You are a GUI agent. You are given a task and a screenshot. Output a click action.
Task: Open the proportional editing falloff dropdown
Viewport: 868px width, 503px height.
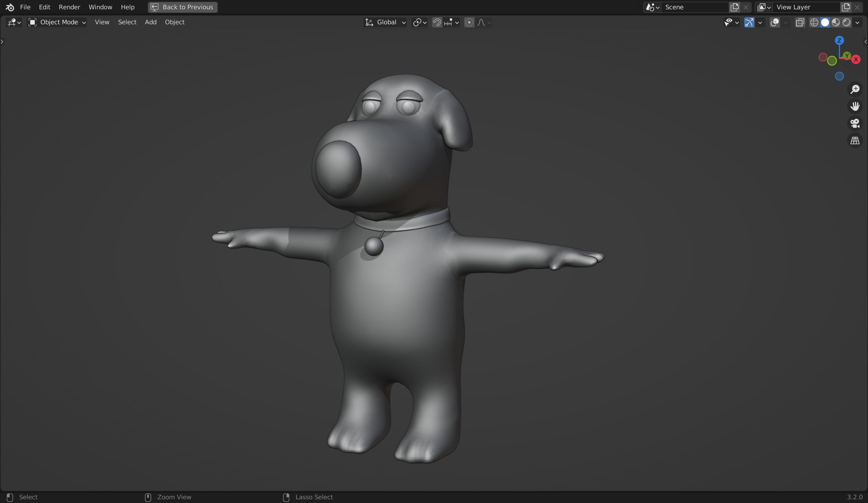coord(484,22)
